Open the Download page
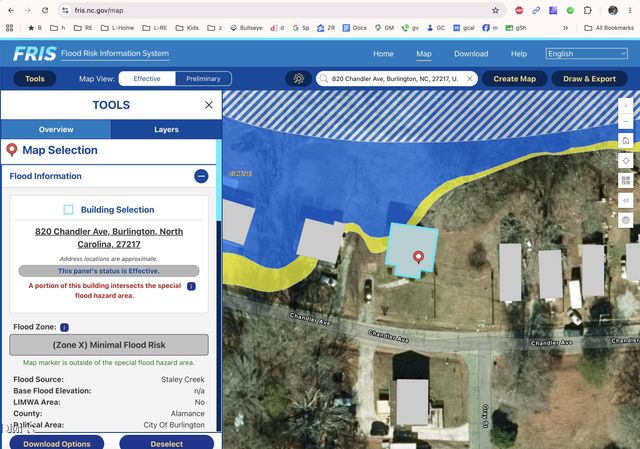Screen dimensions: 640x449 tap(471, 53)
